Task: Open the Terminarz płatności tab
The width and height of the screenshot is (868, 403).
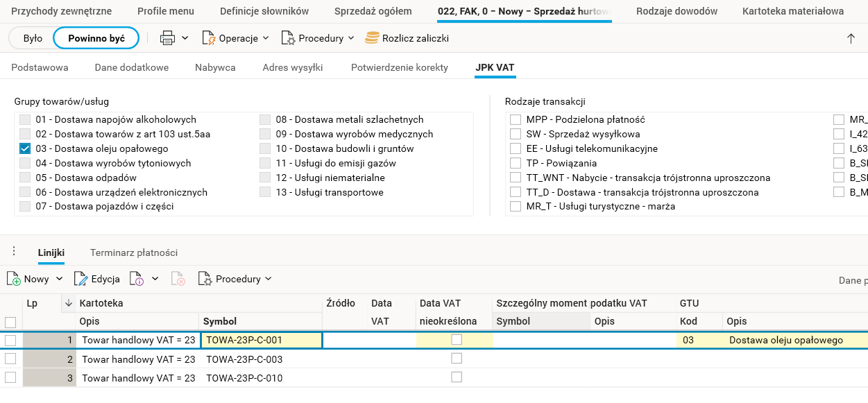Action: (134, 252)
